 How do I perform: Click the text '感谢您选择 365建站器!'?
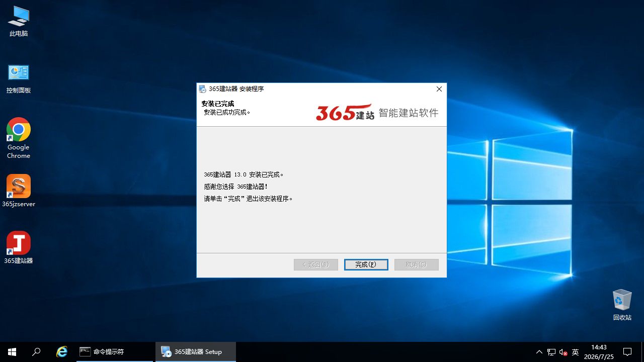point(236,187)
